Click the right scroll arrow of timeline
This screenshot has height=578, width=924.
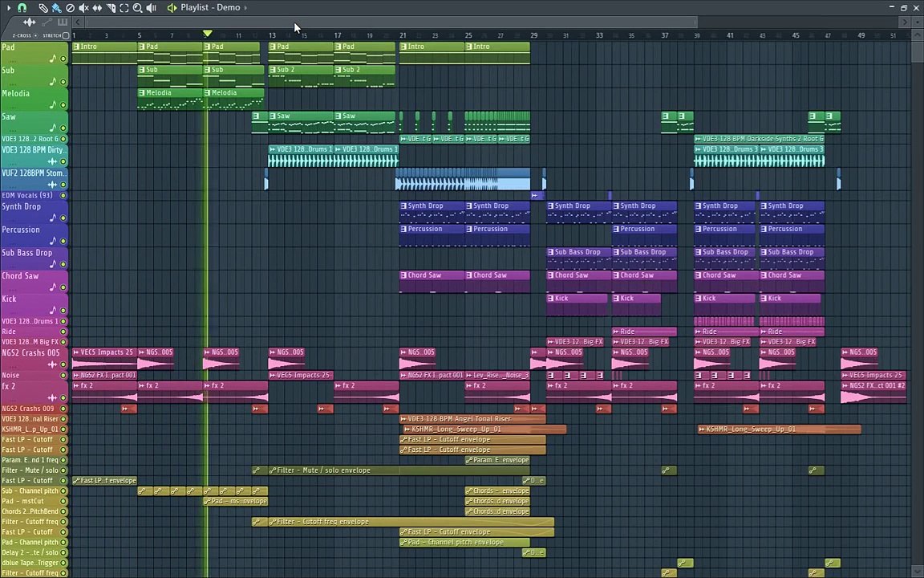click(x=905, y=22)
